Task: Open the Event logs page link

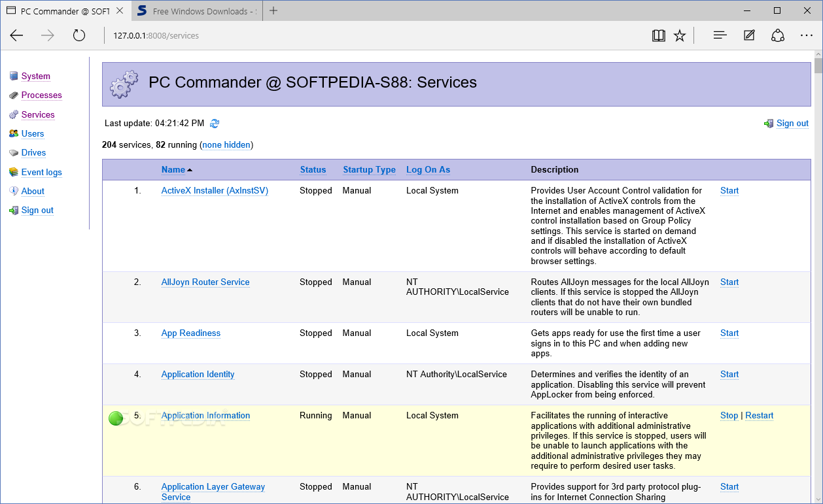Action: (x=41, y=172)
